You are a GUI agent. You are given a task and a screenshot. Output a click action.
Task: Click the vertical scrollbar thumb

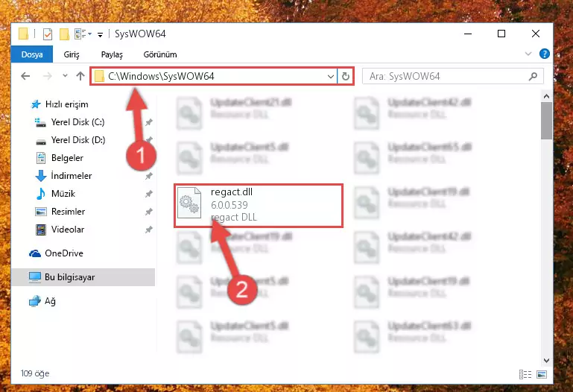point(546,121)
